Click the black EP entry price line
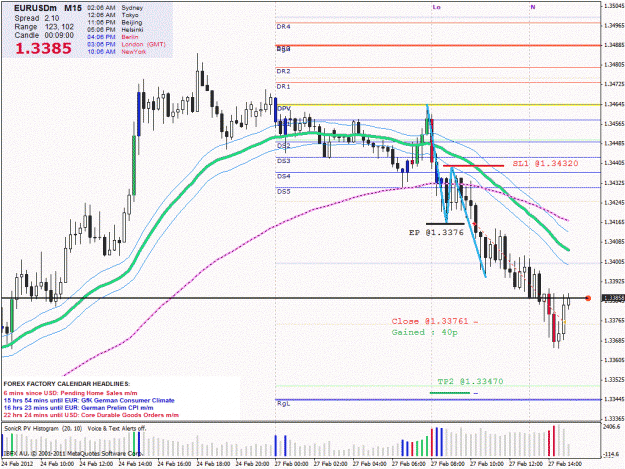The width and height of the screenshot is (625, 469). coord(445,224)
